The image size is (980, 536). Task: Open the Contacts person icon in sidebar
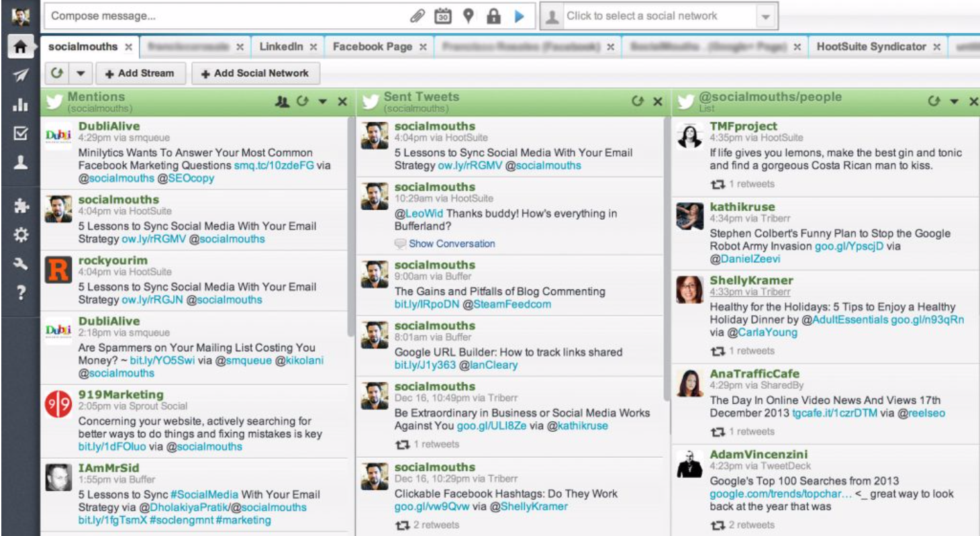point(21,163)
